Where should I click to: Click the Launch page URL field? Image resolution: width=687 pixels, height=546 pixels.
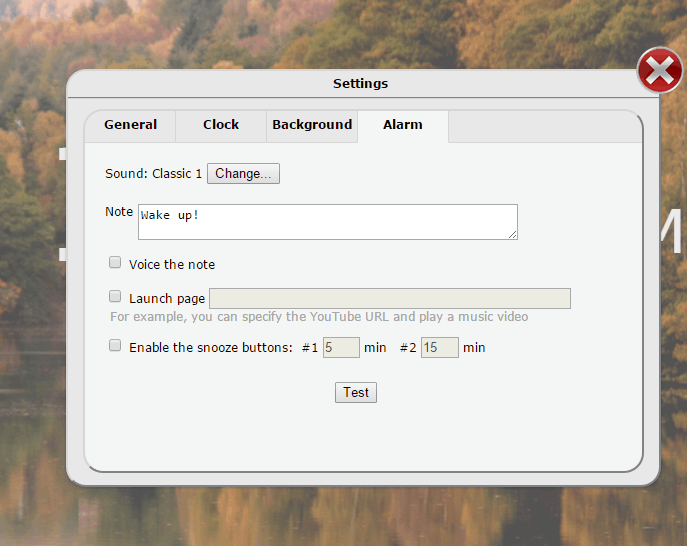coord(390,298)
